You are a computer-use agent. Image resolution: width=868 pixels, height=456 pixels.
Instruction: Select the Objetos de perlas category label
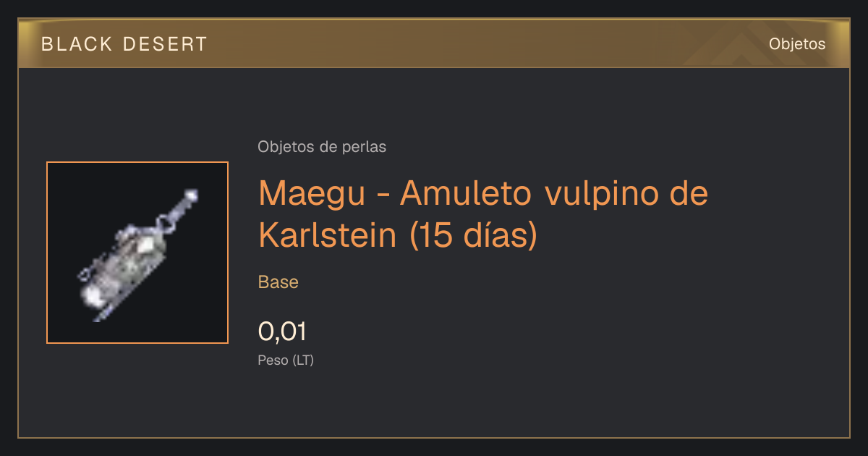pos(322,147)
